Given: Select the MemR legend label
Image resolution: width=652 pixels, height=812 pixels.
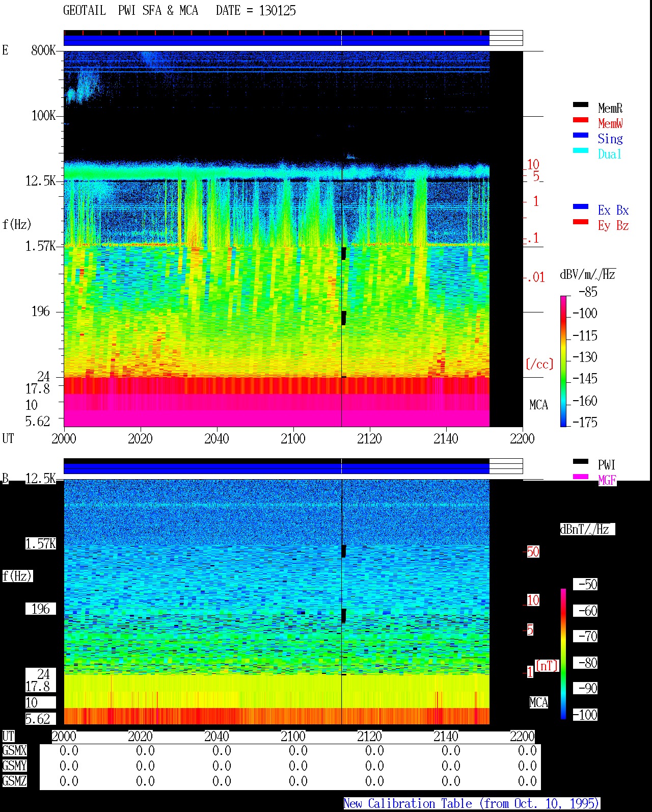Looking at the screenshot, I should click(610, 108).
